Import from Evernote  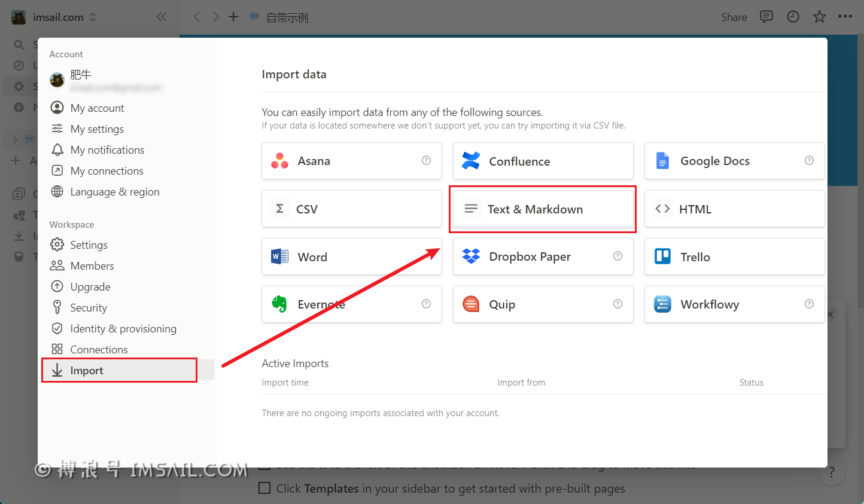coord(351,304)
